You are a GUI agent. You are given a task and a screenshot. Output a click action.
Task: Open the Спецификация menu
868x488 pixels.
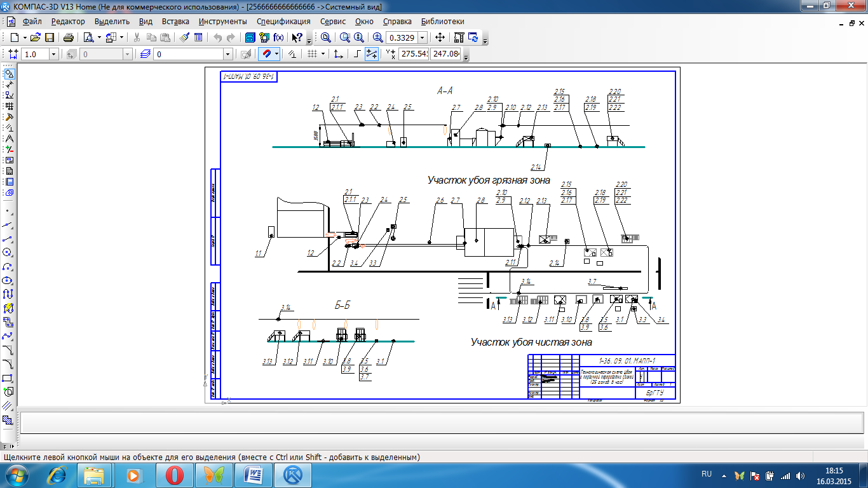point(283,21)
